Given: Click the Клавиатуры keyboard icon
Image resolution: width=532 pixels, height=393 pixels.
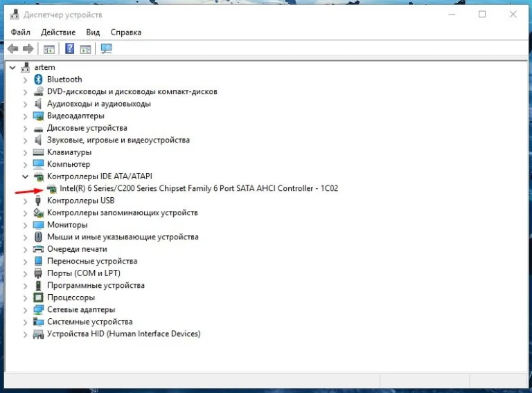Looking at the screenshot, I should (x=38, y=152).
